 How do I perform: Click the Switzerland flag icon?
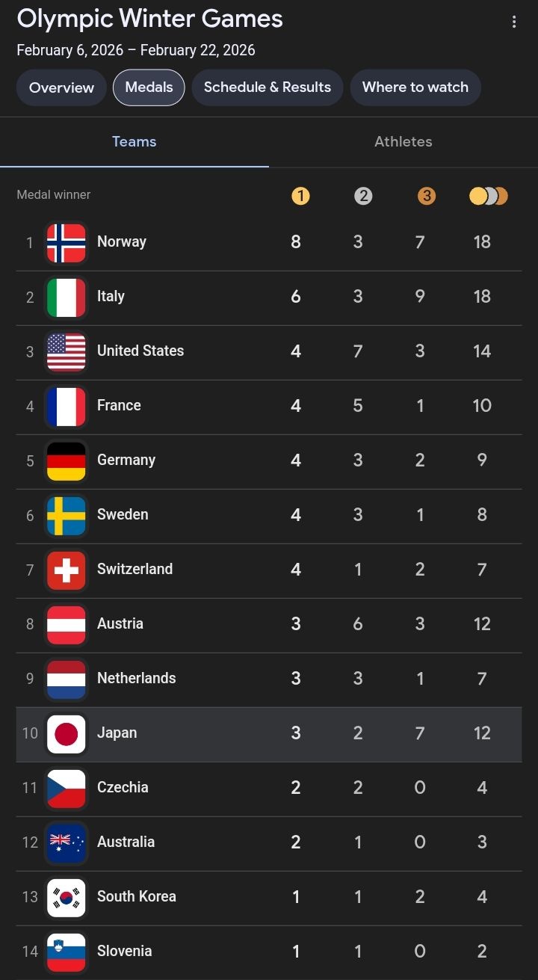(x=67, y=570)
